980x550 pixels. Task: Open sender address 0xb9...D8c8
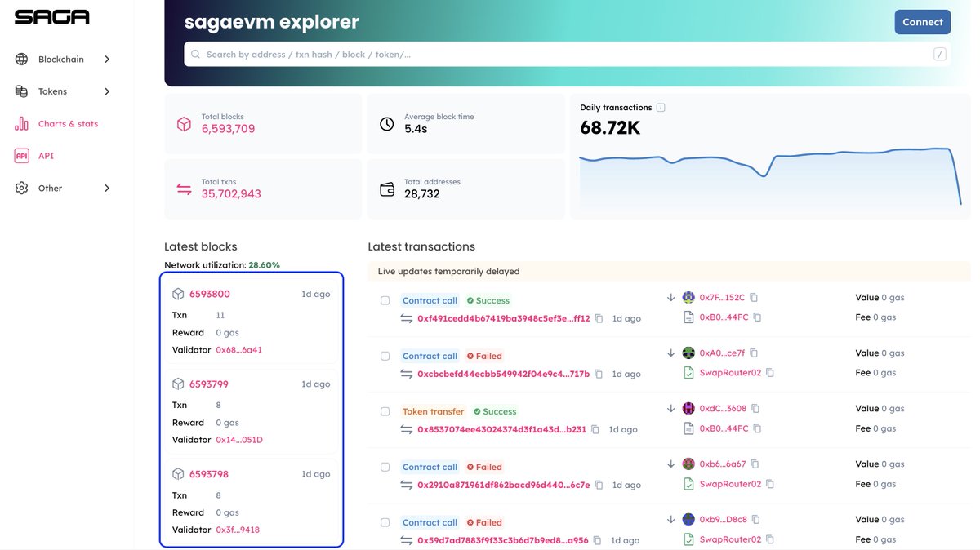click(x=723, y=520)
